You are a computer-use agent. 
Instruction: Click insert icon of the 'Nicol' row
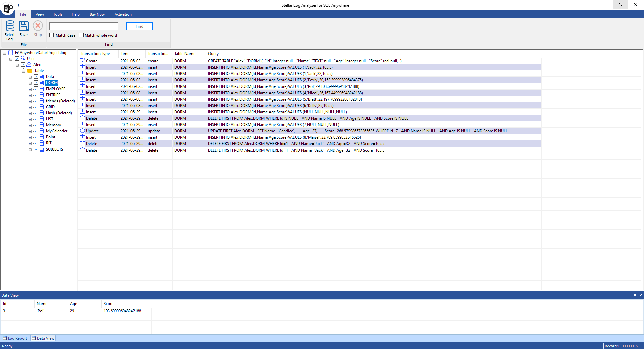[83, 93]
